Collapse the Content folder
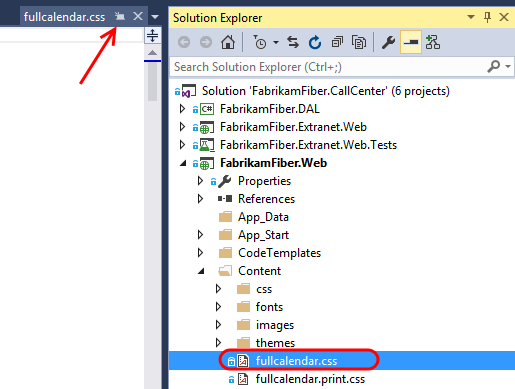This screenshot has width=515, height=389. point(201,271)
